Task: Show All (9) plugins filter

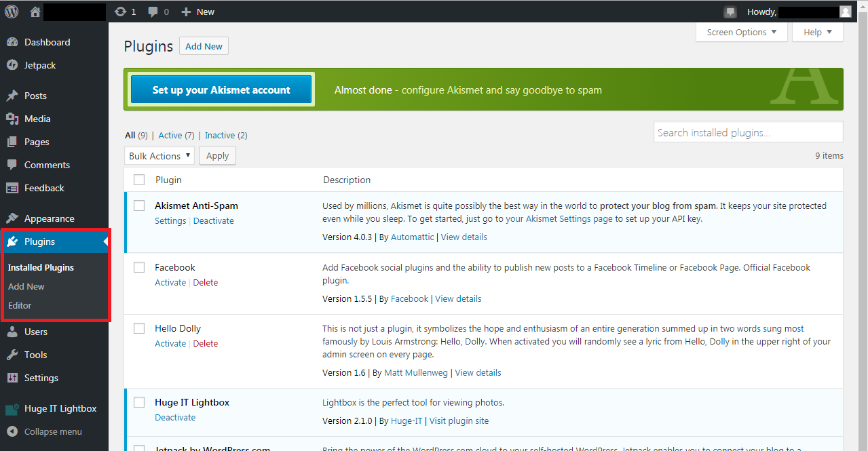Action: 136,135
